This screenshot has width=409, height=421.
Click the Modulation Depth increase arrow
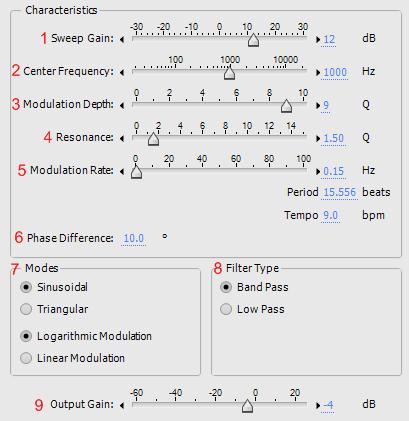coord(318,105)
